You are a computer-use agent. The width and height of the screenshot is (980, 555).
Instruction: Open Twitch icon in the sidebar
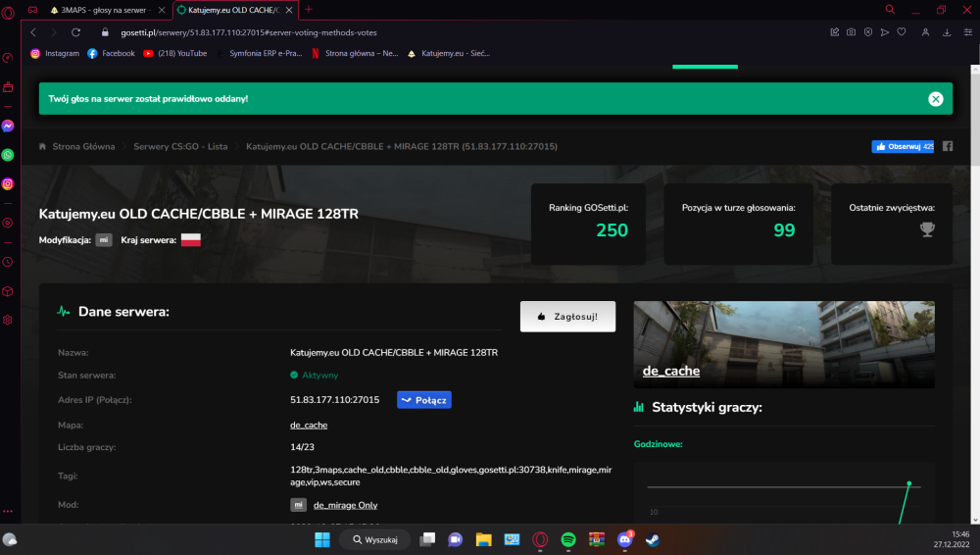[8, 87]
